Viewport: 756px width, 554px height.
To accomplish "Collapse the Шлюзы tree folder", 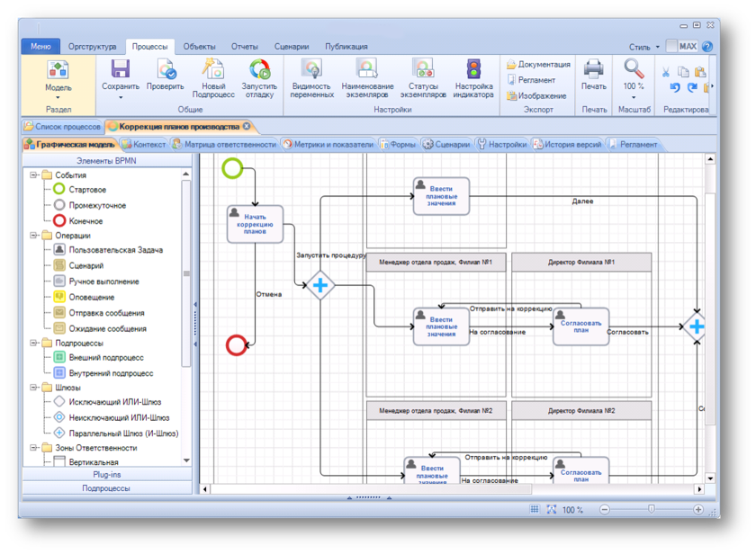I will click(34, 388).
